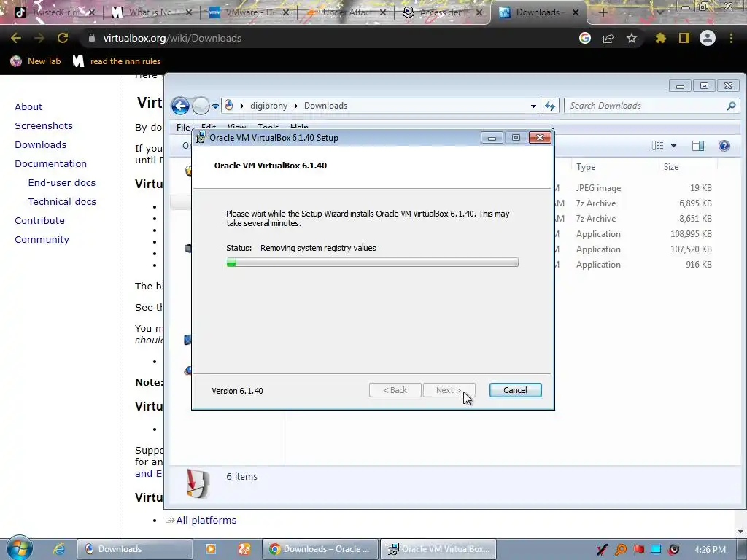Open the All platforms link
This screenshot has width=747, height=560.
pyautogui.click(x=206, y=521)
